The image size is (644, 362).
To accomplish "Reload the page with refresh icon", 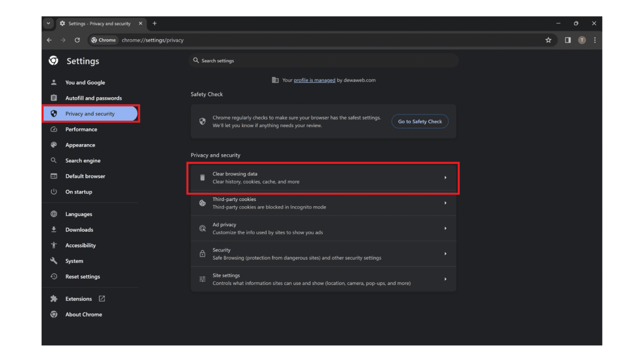I will click(77, 40).
